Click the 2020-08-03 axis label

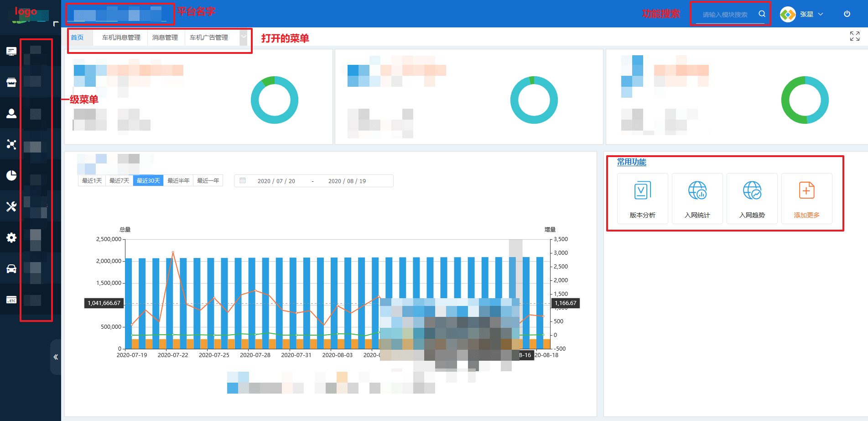[338, 355]
